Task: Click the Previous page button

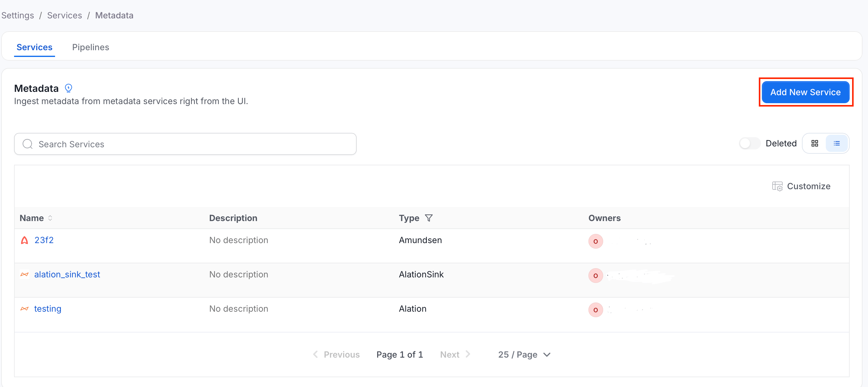Action: [336, 355]
